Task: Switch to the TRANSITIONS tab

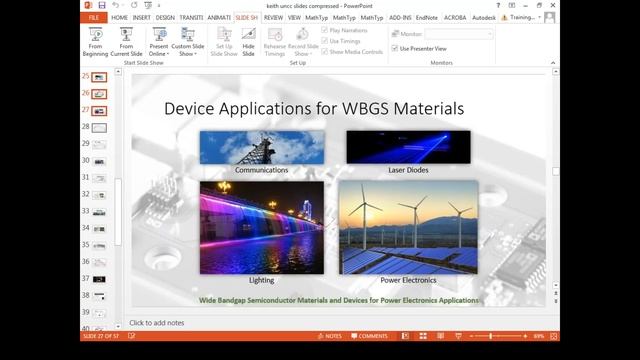Action: tap(191, 18)
